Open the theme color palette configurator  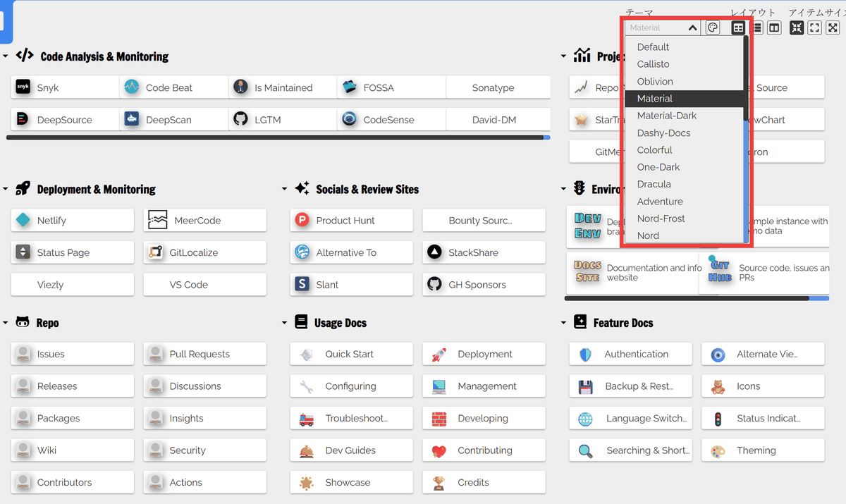pos(713,28)
